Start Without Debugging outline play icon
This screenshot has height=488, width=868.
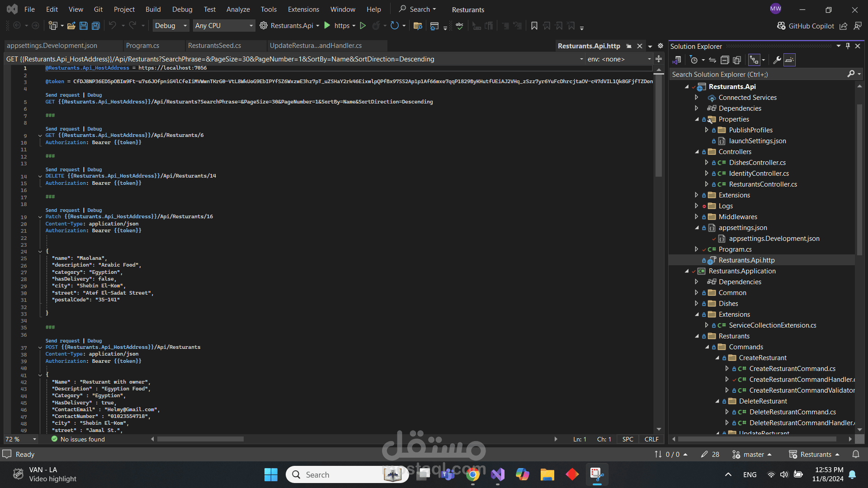coord(363,26)
